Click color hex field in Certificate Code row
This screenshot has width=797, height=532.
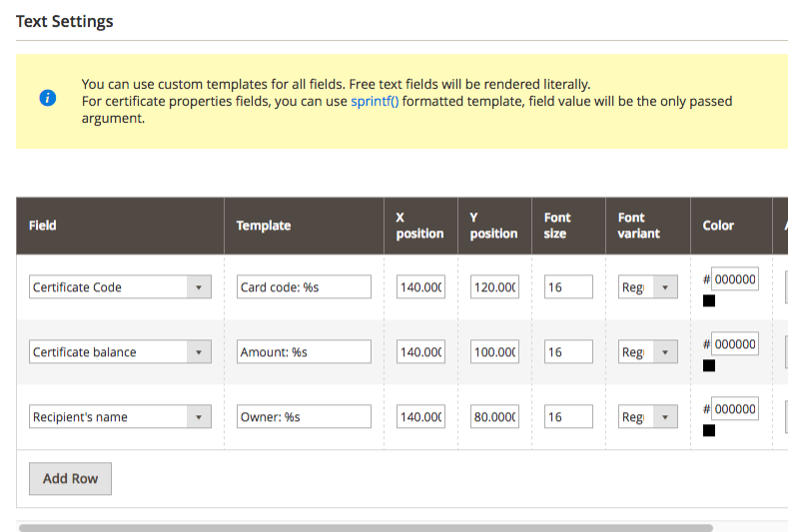735,278
